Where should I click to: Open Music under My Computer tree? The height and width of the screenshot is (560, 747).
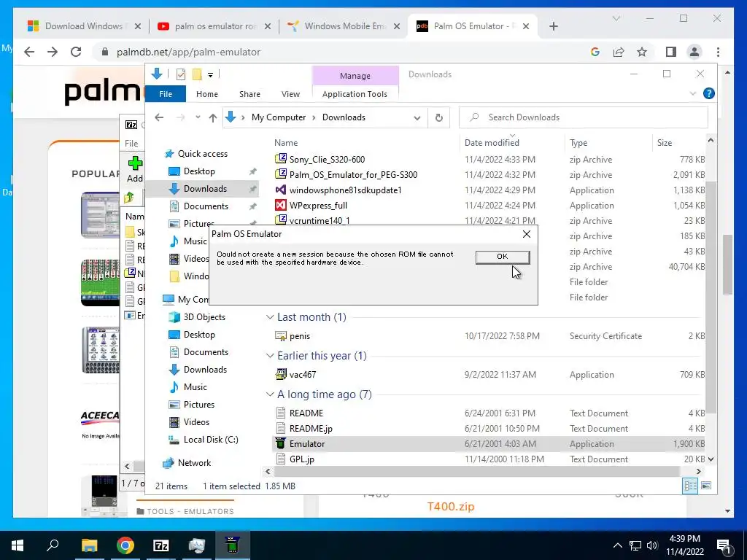click(x=195, y=387)
